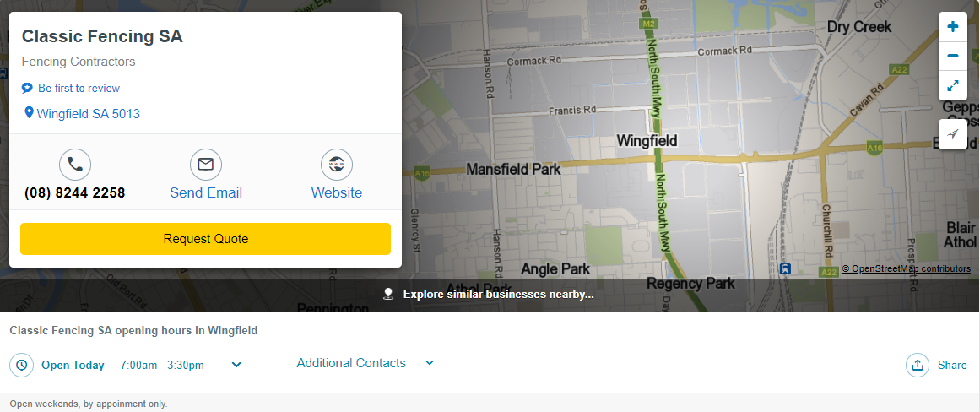Click the clock icon beside Open Today
Viewport: 980px width, 412px height.
[x=22, y=365]
